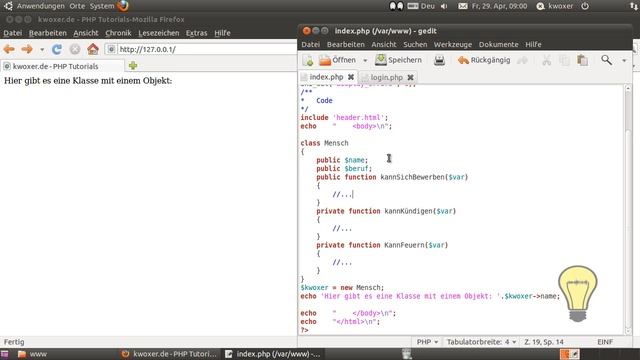Click the new document icon in gedit
Viewport: 640px width, 360px height.
[308, 60]
